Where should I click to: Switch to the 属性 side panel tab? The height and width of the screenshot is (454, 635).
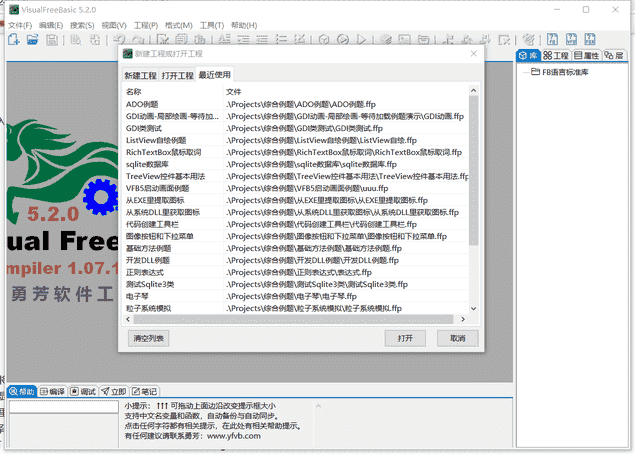coord(586,55)
